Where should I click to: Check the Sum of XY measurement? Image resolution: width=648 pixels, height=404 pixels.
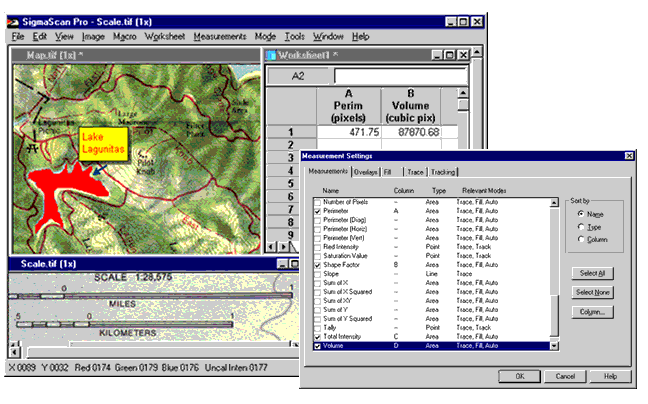click(x=317, y=302)
